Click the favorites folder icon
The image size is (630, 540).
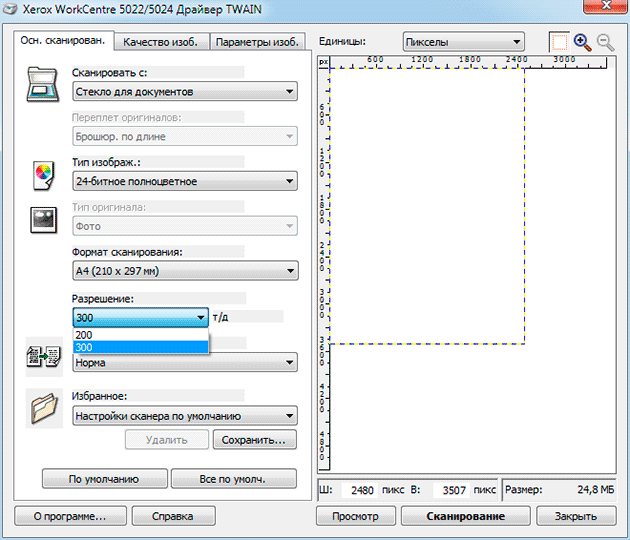tap(44, 408)
